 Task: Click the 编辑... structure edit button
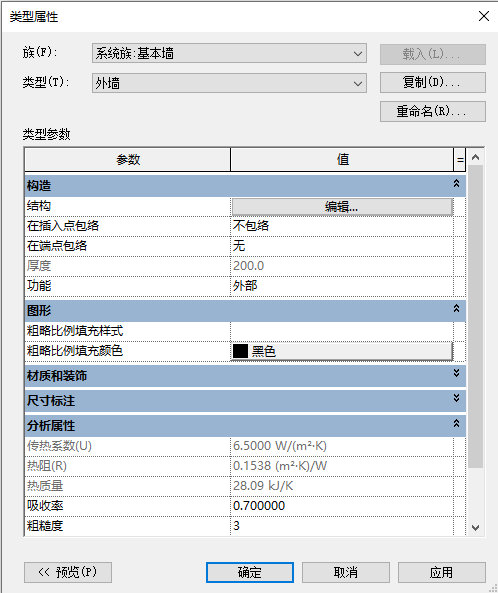coord(342,207)
